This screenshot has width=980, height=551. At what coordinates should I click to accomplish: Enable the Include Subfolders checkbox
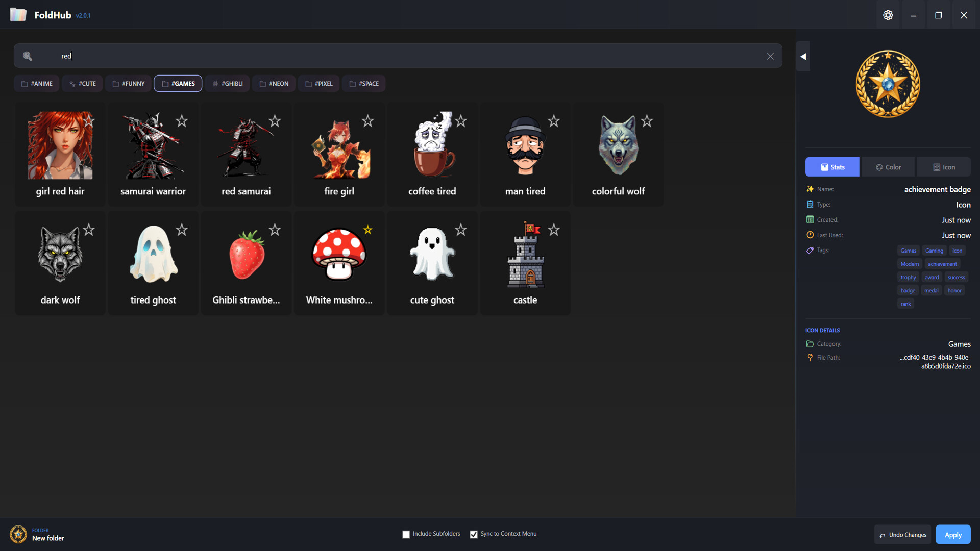click(x=406, y=534)
